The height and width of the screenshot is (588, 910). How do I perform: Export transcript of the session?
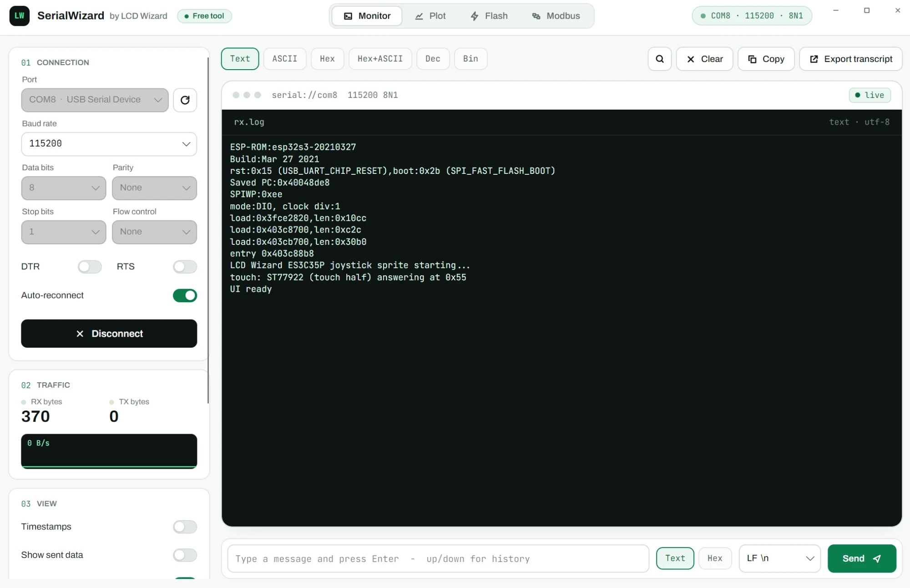[850, 59]
